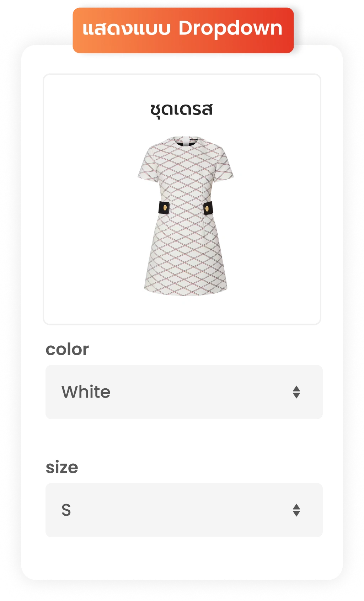
Task: Click the ชุดเดรส product title
Action: pyautogui.click(x=181, y=110)
